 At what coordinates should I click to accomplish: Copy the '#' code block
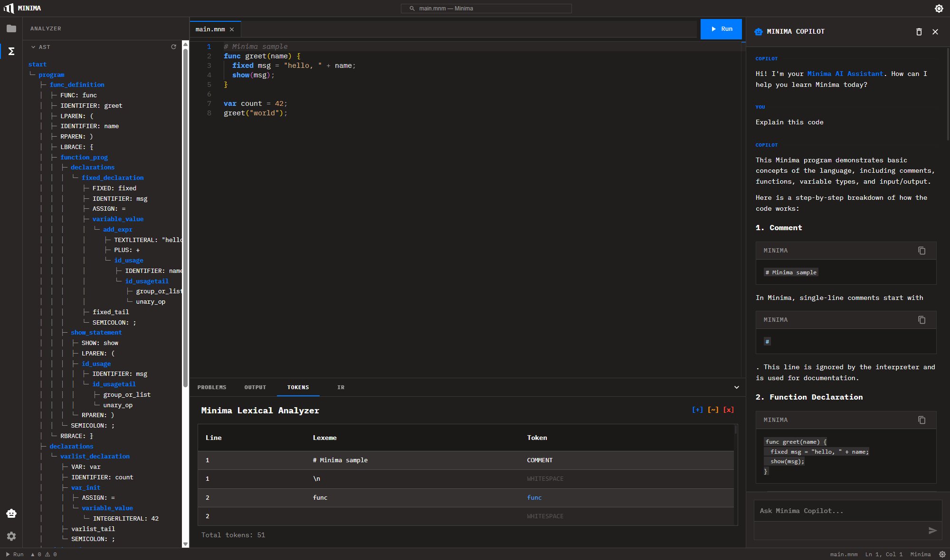click(x=922, y=320)
